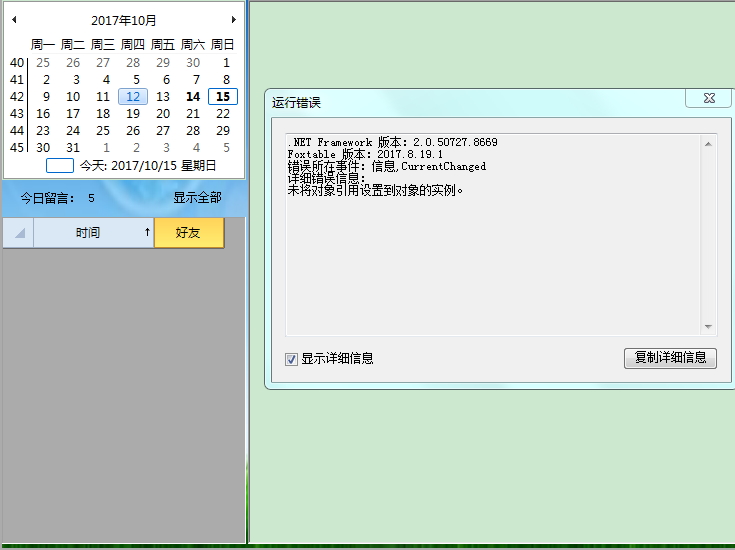Jump to today 2017/10/15 星期日 link
735x550 pixels.
(x=148, y=166)
